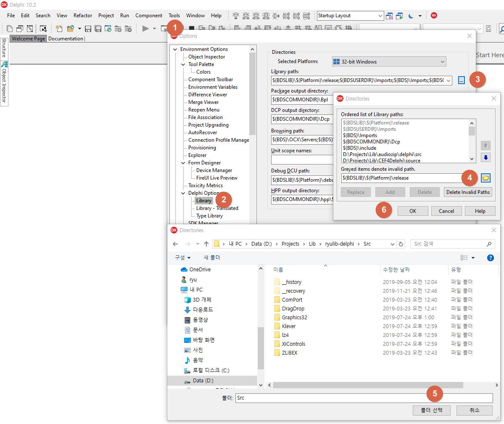Refresh the folder dialog location
This screenshot has width=504, height=424.
[401, 244]
